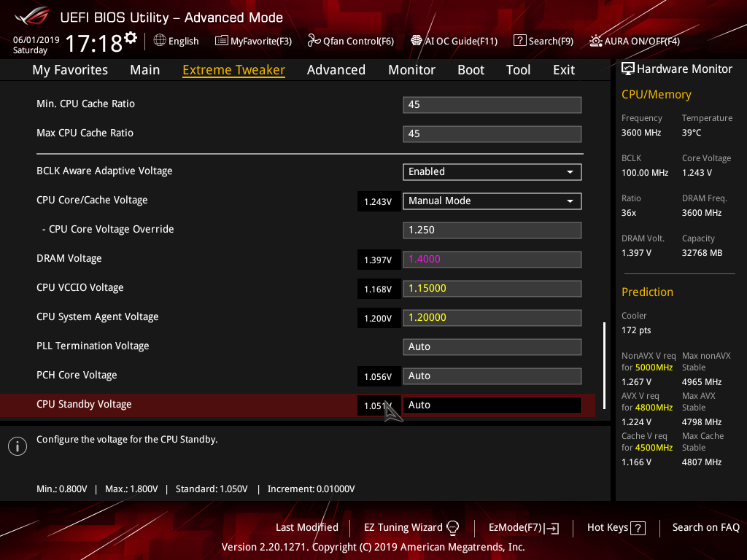Switch to My Favorites tab
This screenshot has width=747, height=560.
click(70, 70)
